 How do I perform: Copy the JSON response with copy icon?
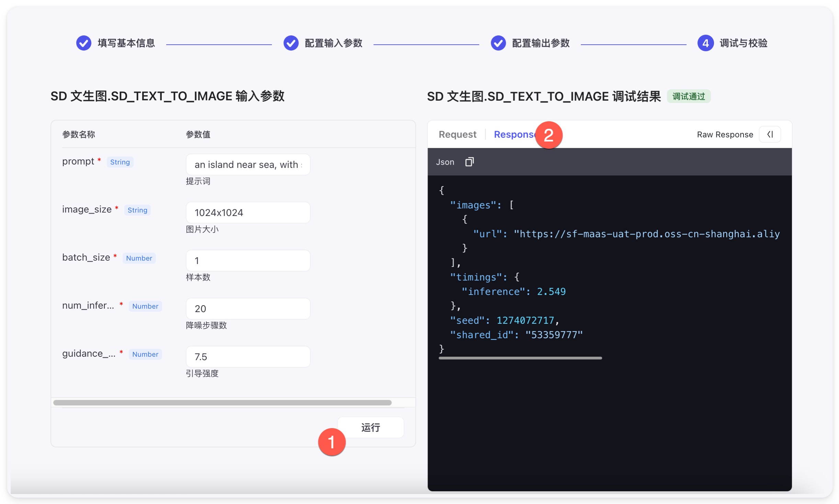point(469,162)
